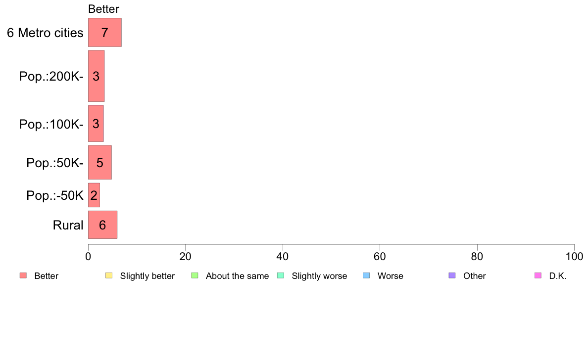
Task: Select the Pop.:50K- bar showing 5
Action: [x=100, y=162]
